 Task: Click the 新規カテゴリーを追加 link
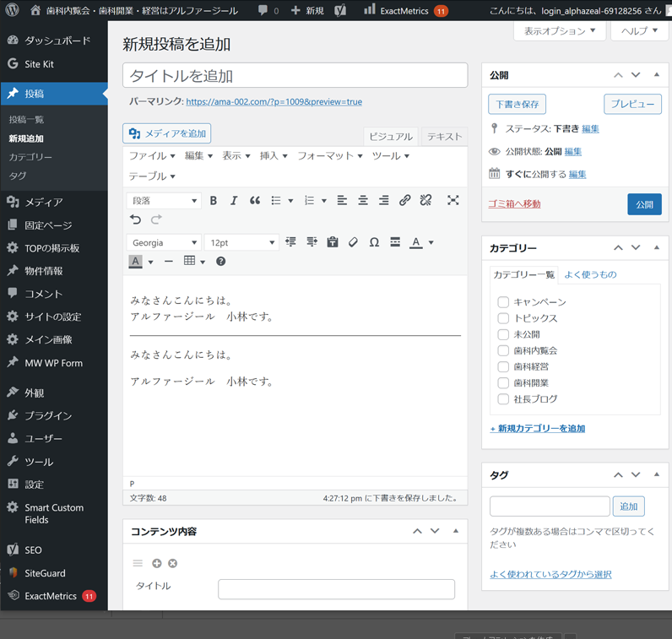[538, 429]
